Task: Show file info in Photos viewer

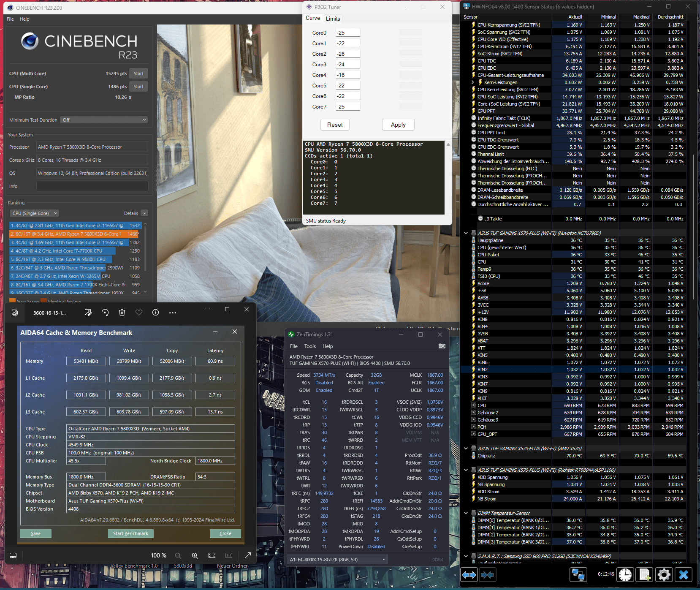Action: [x=155, y=313]
